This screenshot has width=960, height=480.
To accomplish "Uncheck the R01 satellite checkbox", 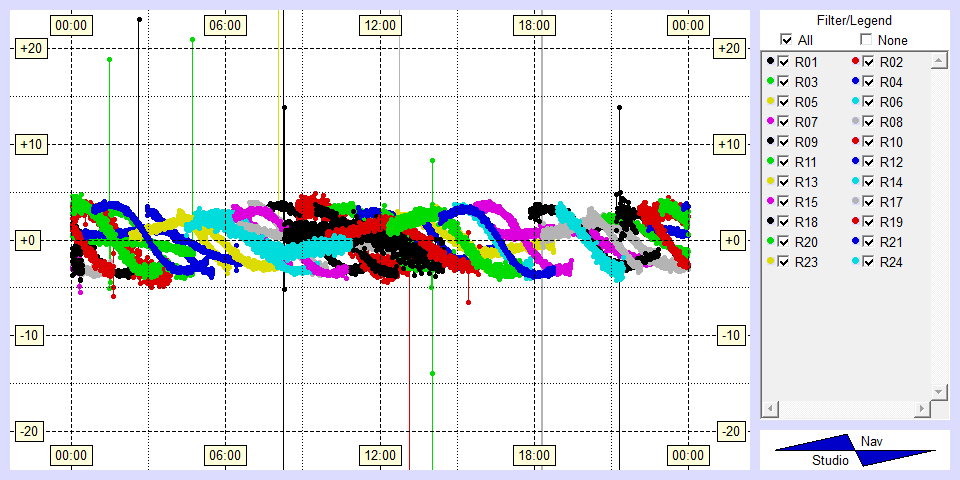I will [784, 62].
